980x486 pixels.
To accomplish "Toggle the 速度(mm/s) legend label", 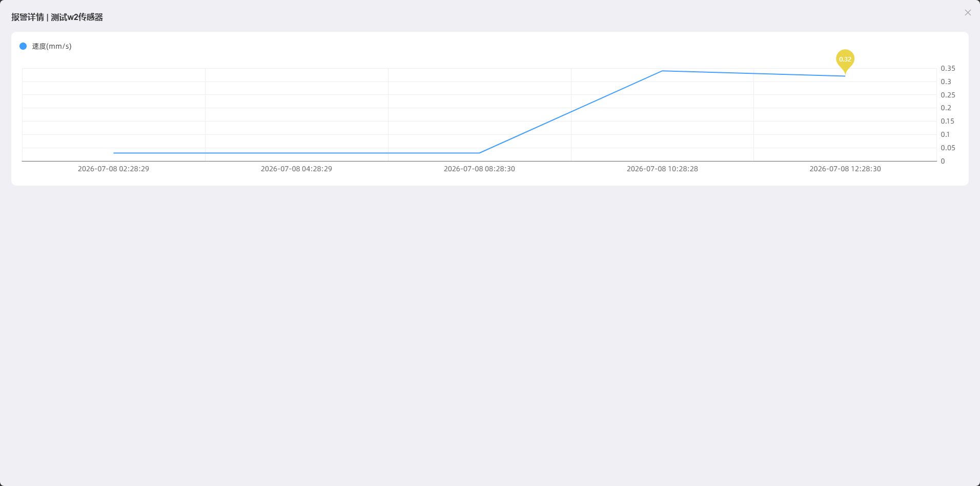I will 52,46.
